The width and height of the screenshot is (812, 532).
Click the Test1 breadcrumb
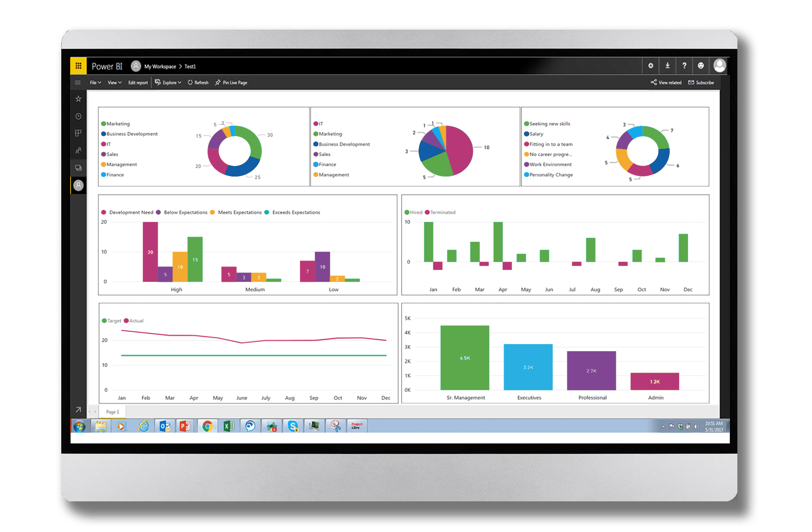point(190,66)
